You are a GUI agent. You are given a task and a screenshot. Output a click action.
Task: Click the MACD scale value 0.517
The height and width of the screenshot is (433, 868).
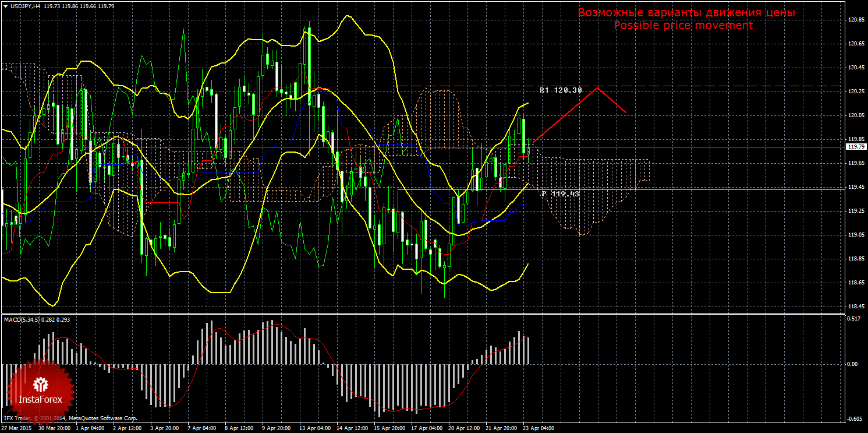pos(854,319)
